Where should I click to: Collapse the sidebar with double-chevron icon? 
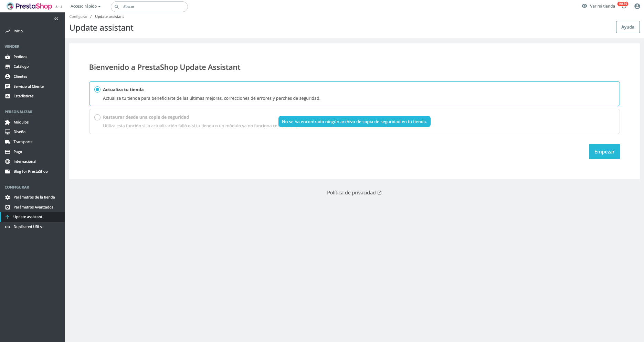(56, 19)
